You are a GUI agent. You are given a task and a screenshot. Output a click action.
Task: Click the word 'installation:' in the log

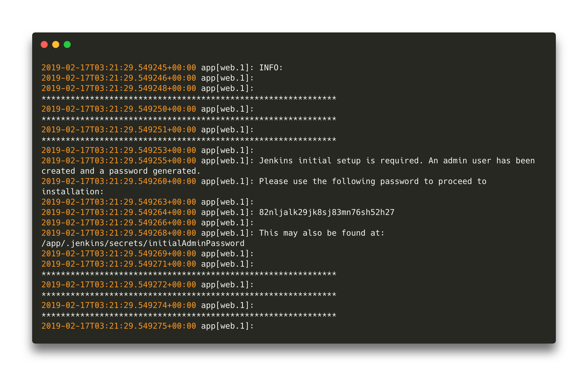point(73,192)
